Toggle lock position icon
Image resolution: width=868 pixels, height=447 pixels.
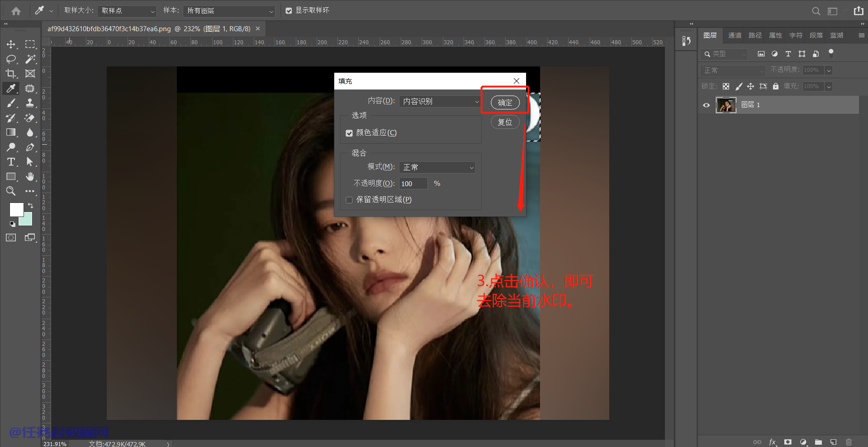[750, 86]
